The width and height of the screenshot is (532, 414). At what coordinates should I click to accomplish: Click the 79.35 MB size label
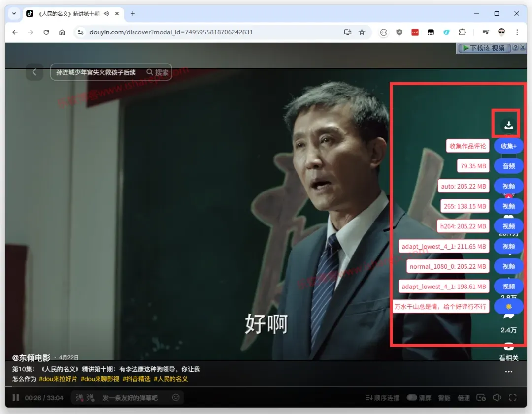point(473,166)
